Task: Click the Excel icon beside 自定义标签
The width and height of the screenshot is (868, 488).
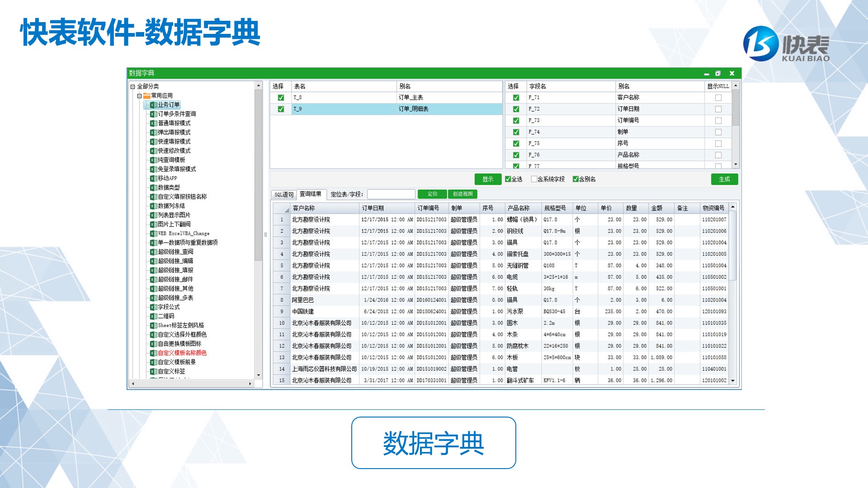Action: coord(153,371)
